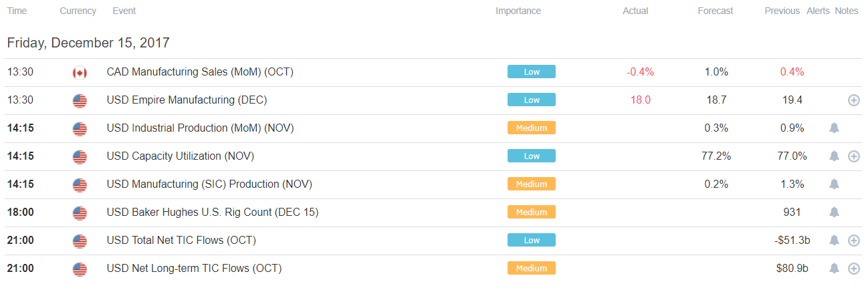Toggle alert bell for Capacity Utilization row

point(834,156)
